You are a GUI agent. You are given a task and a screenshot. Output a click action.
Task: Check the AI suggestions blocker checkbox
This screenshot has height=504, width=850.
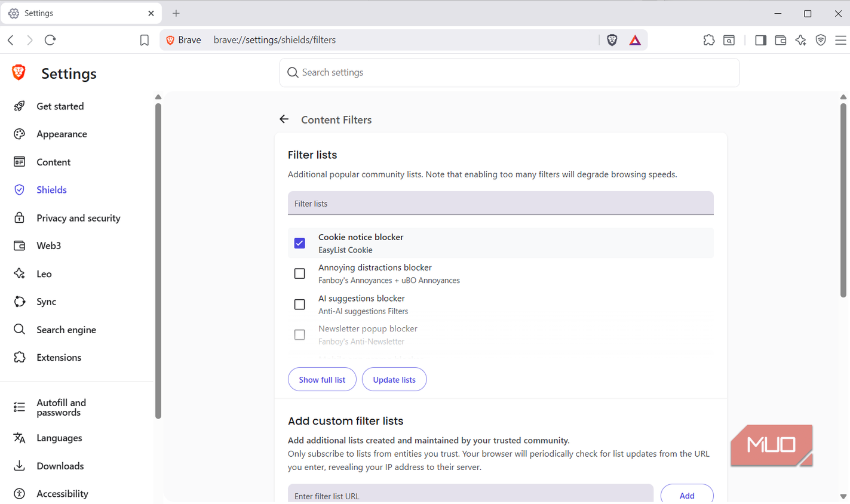(x=300, y=305)
